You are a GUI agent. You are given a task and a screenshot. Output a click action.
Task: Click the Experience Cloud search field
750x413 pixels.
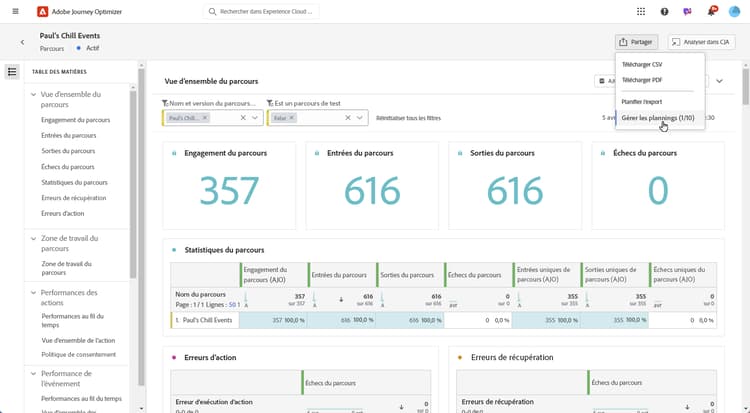pyautogui.click(x=261, y=11)
